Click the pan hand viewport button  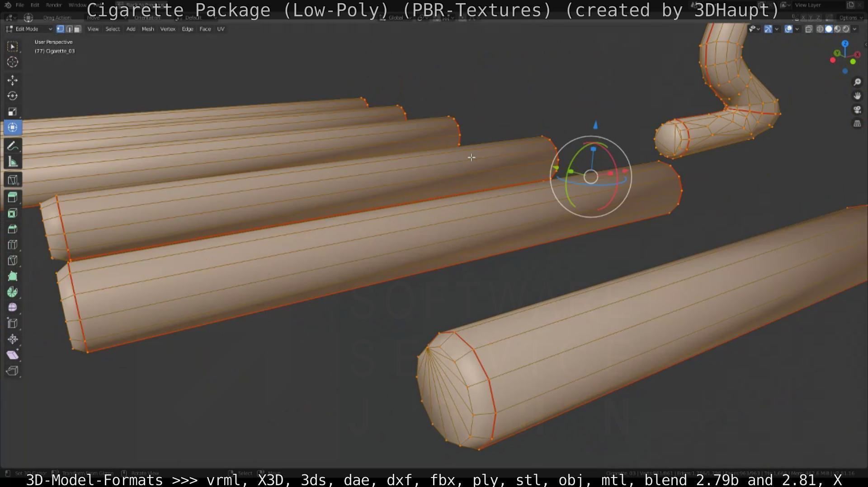[x=857, y=96]
